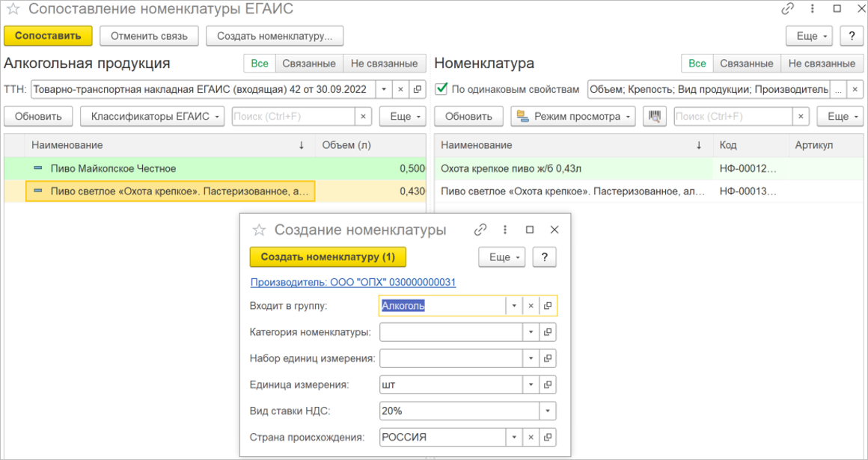Open three-dot menu in Создание номенклатуры dialog
This screenshot has width=868, height=460.
505,230
